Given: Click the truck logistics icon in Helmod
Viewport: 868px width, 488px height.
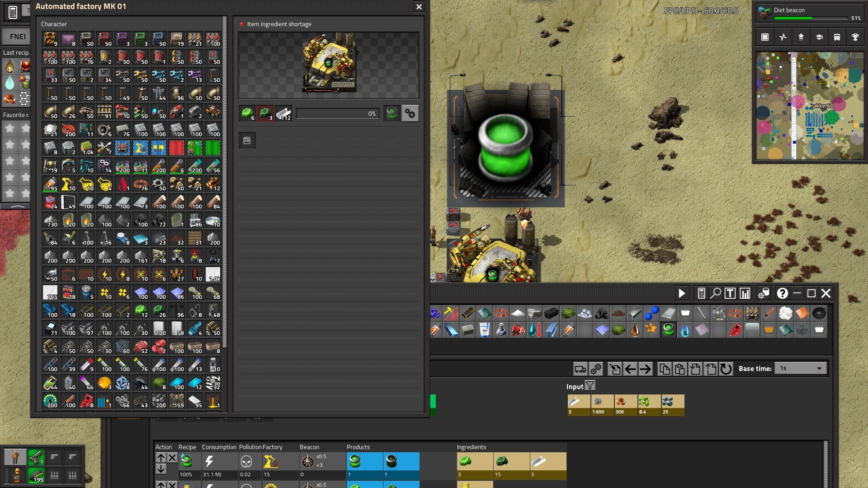Looking at the screenshot, I should (580, 369).
